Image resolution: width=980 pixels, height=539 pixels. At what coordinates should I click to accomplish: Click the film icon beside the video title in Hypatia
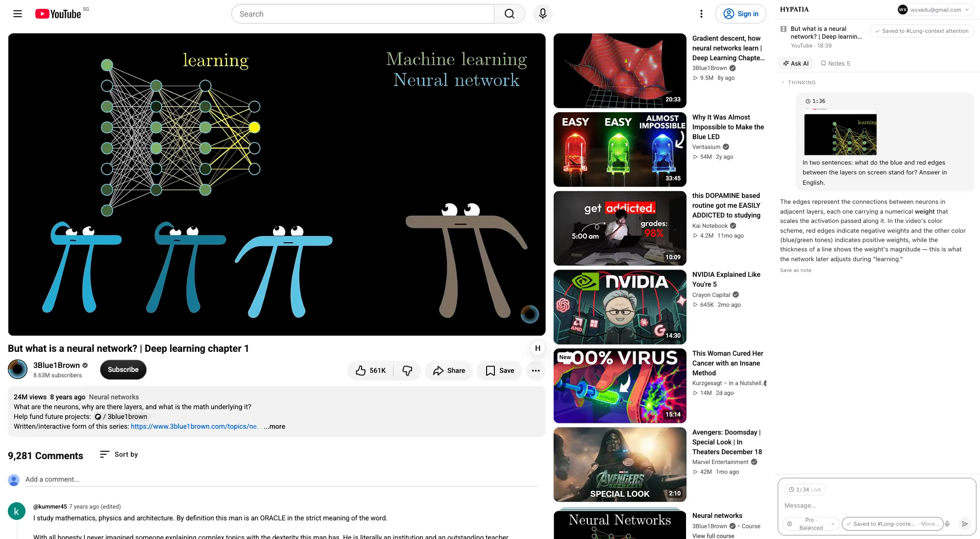(x=784, y=29)
